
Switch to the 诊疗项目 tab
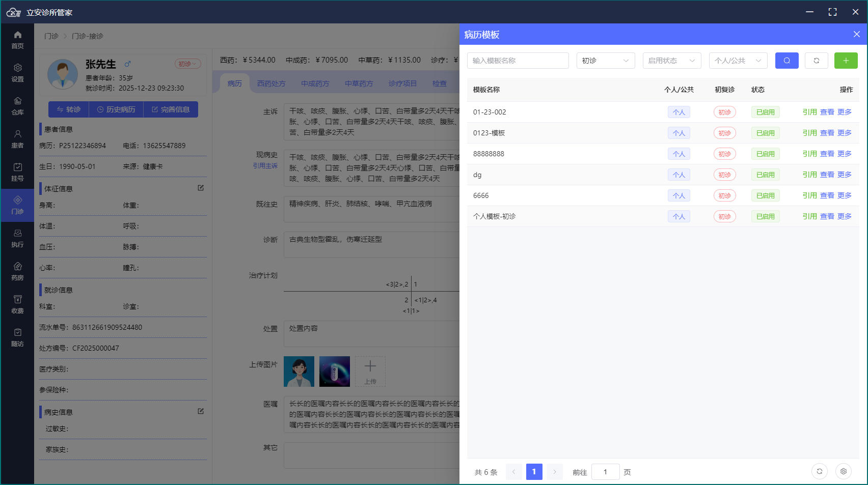coord(402,83)
